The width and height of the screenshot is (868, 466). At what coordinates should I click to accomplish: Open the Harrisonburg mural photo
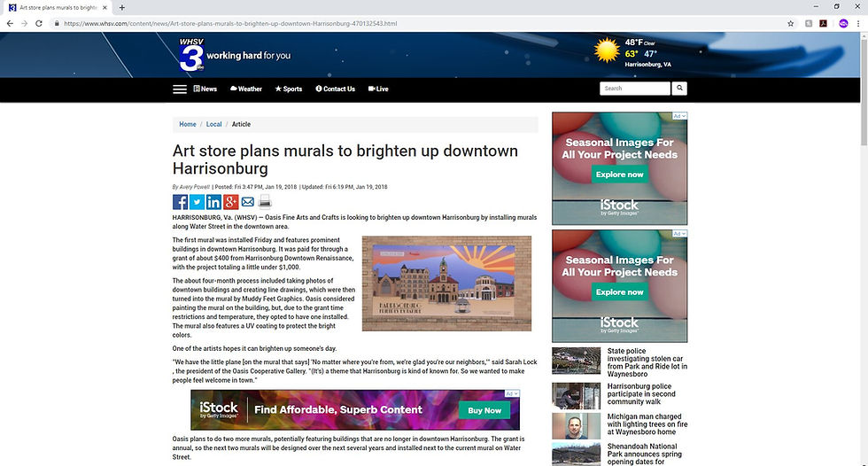[x=446, y=283]
